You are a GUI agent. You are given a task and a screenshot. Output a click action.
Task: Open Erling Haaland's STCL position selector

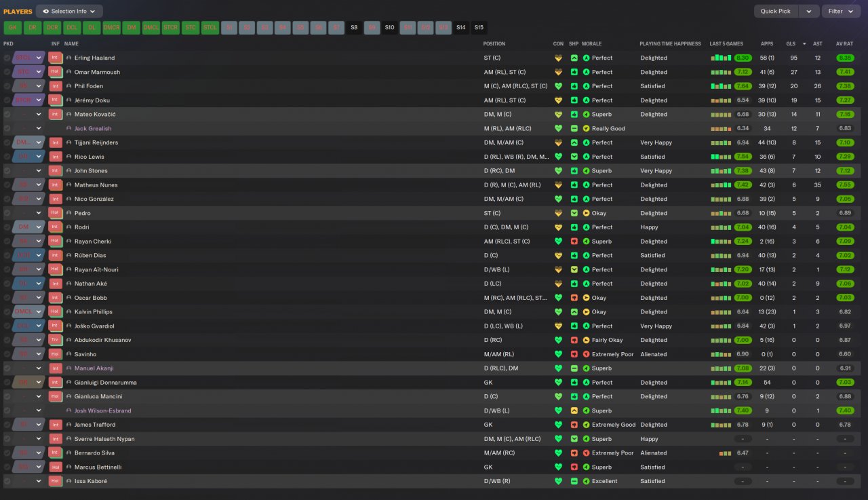click(28, 58)
